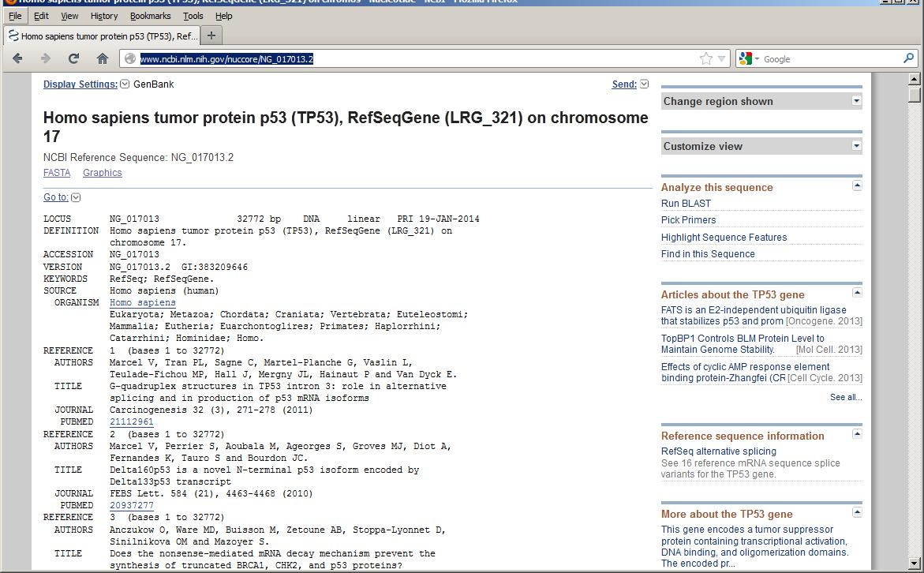The width and height of the screenshot is (924, 573).
Task: Open the Tools menu
Action: [x=193, y=16]
